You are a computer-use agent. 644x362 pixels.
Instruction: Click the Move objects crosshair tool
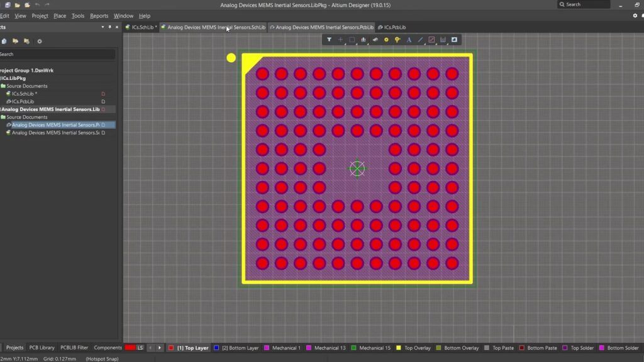coord(340,40)
